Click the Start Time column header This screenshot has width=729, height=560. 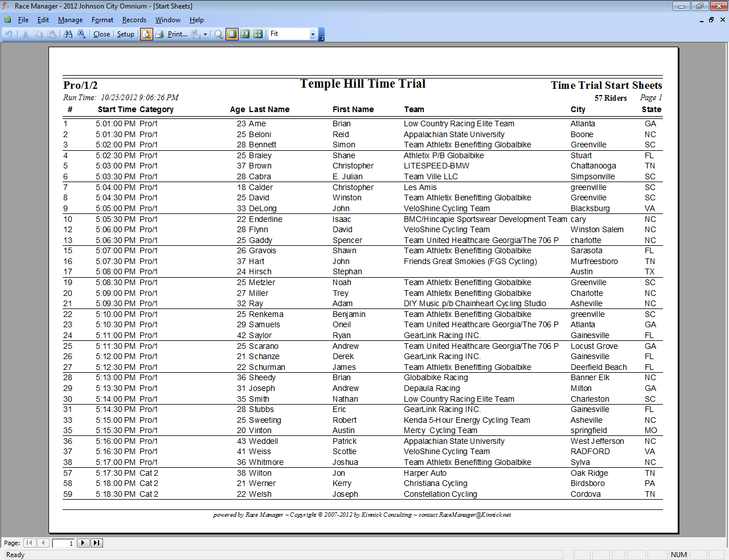pyautogui.click(x=117, y=109)
